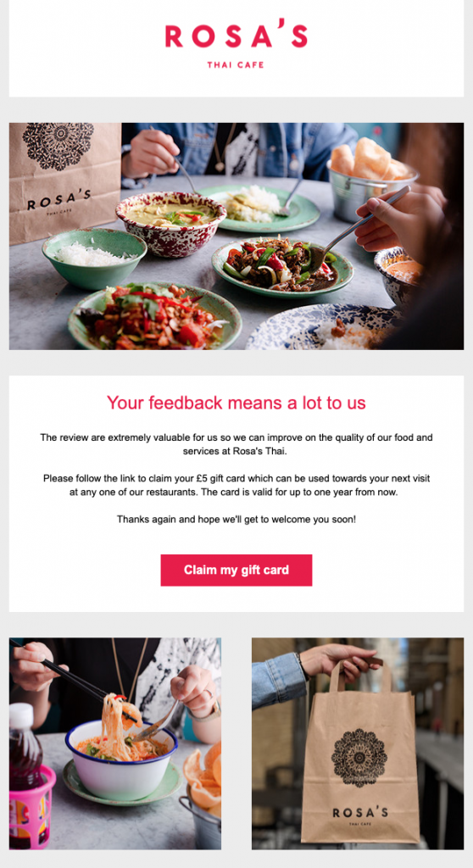This screenshot has height=868, width=473.
Task: Click the THAI CAFE tagline under the logo
Action: click(x=236, y=64)
